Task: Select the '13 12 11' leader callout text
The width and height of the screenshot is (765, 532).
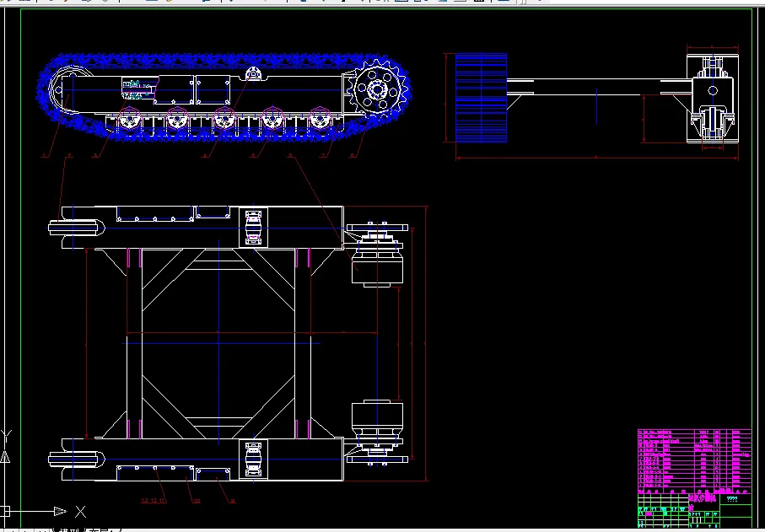Action: coord(154,500)
